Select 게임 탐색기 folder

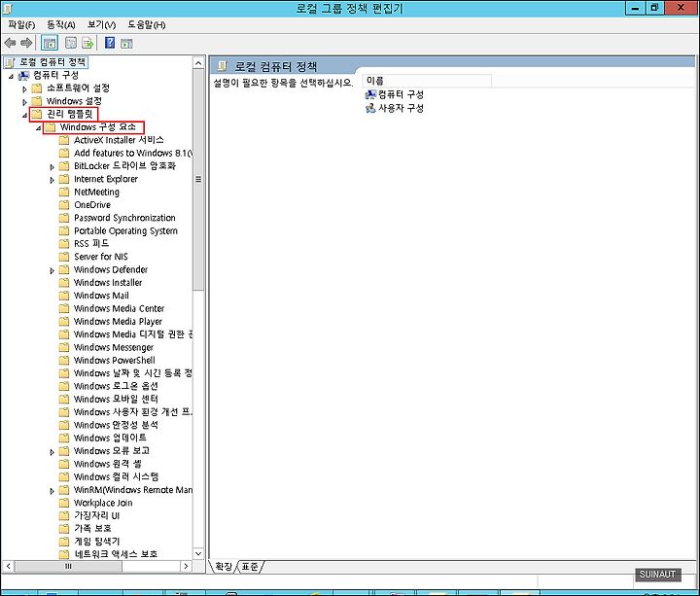click(x=97, y=542)
